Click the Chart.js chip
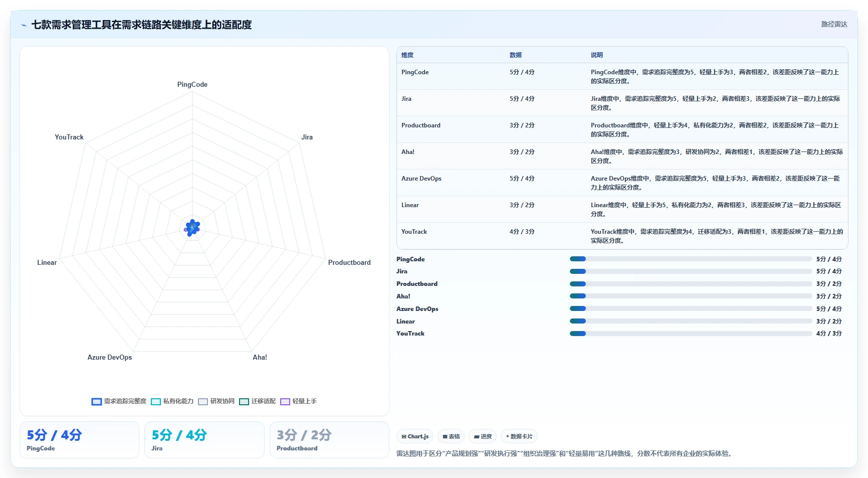This screenshot has width=868, height=478. [415, 436]
